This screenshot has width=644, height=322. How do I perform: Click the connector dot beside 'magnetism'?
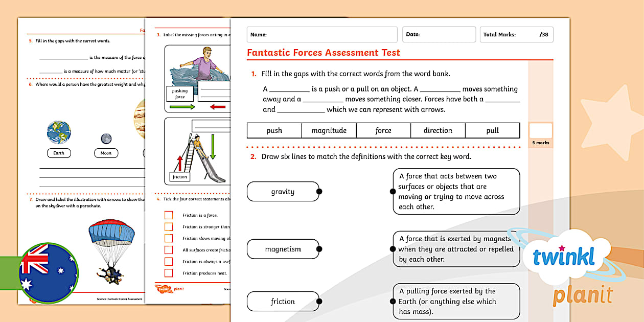coord(319,249)
